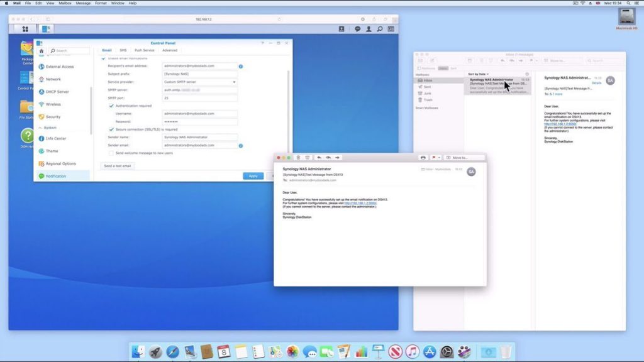Switch to SMS tab
The image size is (644, 362).
(123, 50)
